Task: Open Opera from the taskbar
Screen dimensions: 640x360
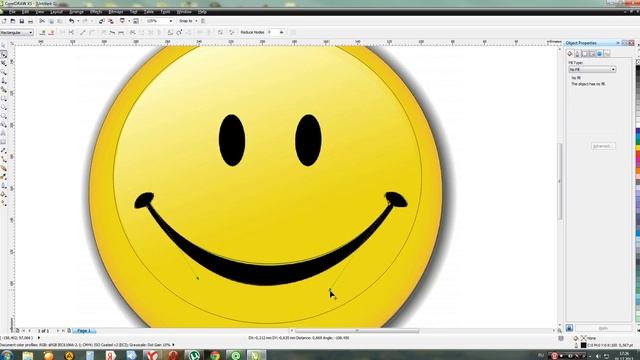Action: point(173,355)
